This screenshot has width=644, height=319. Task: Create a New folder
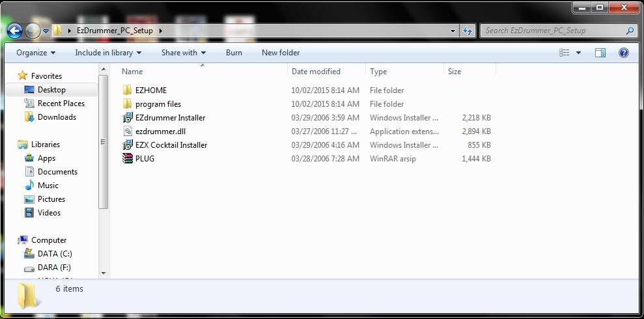(281, 53)
